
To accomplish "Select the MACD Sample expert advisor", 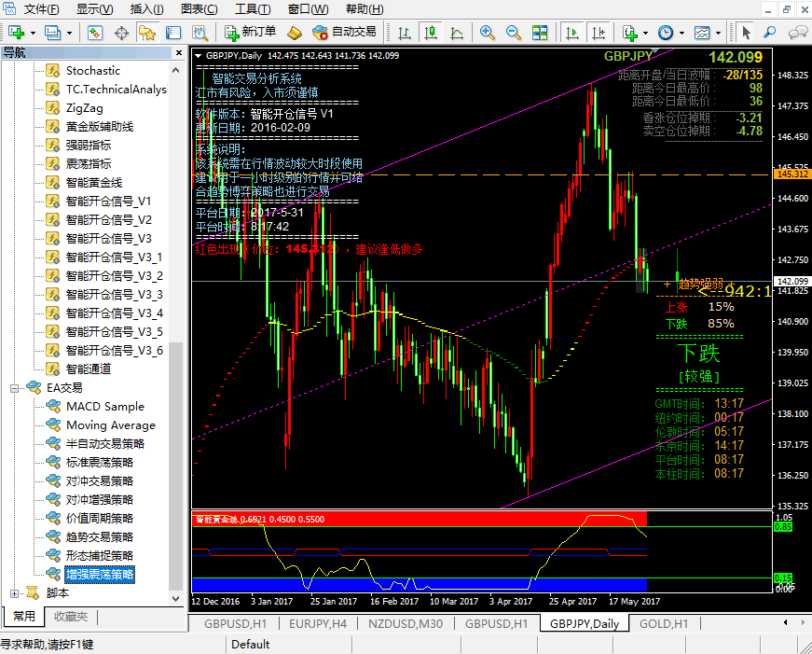I will tap(104, 406).
